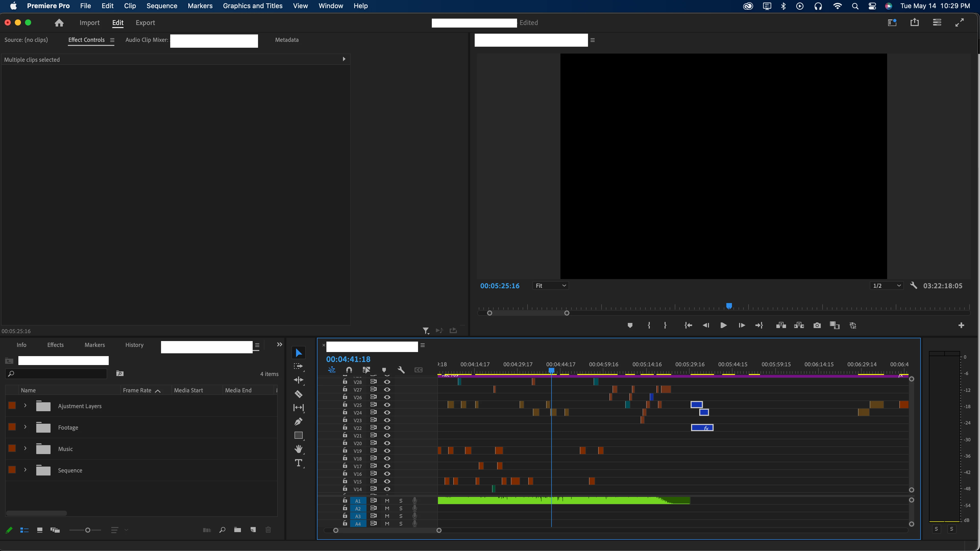This screenshot has height=551, width=980.
Task: Click the Export workspace button
Action: (x=145, y=23)
